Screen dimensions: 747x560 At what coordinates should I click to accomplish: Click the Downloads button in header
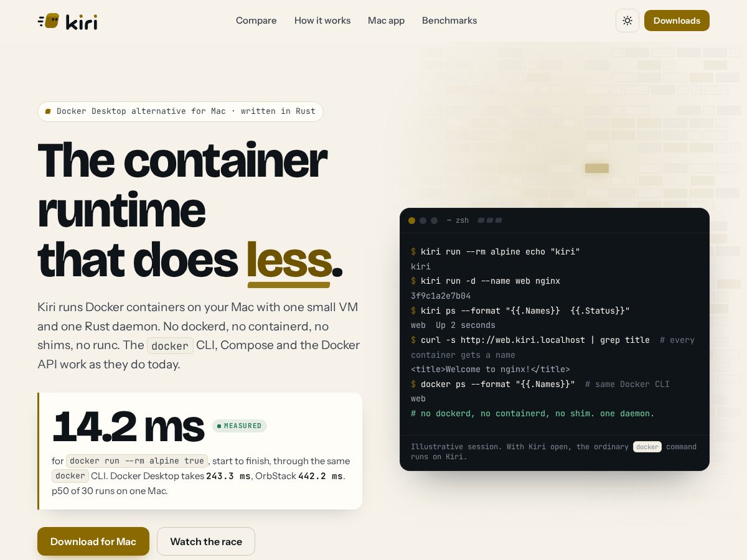point(677,21)
